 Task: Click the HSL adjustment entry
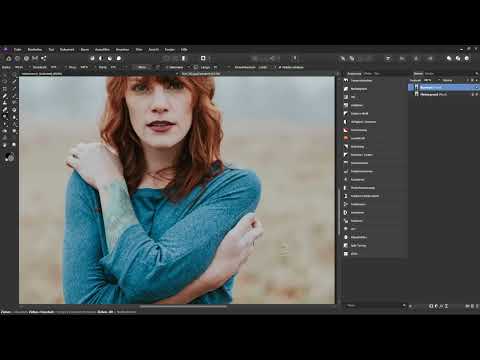pos(375,97)
